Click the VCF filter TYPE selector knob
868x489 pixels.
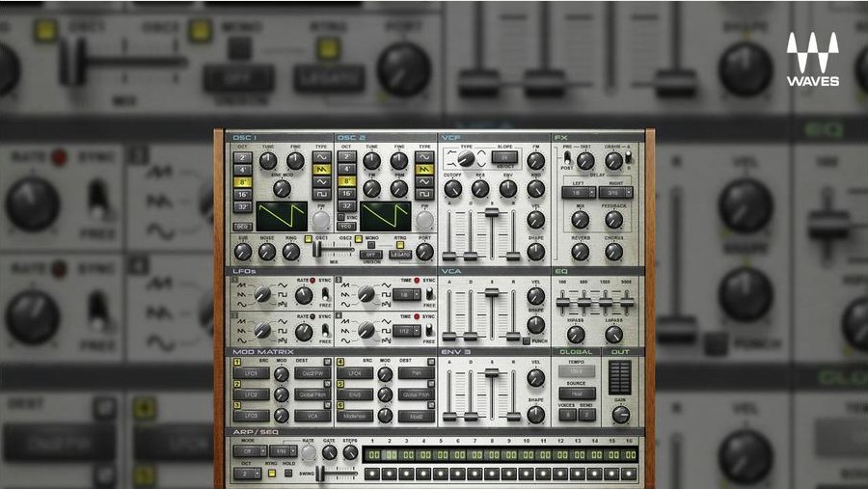coord(466,159)
